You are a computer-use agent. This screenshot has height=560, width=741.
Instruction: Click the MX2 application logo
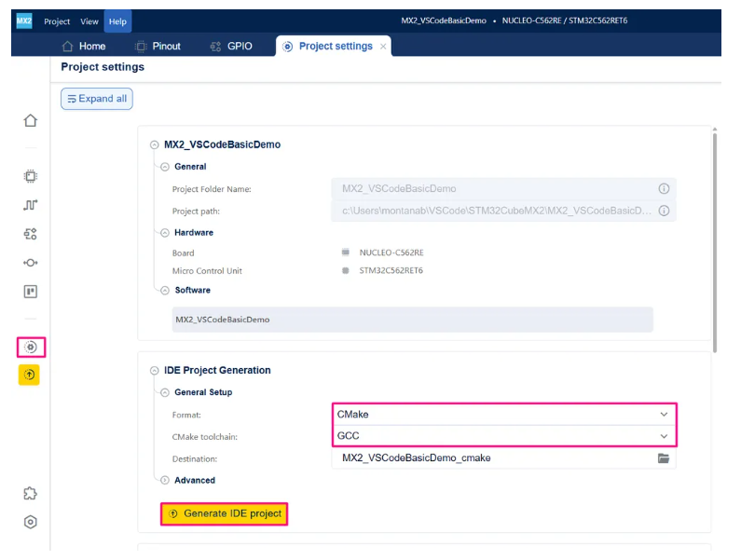click(24, 20)
